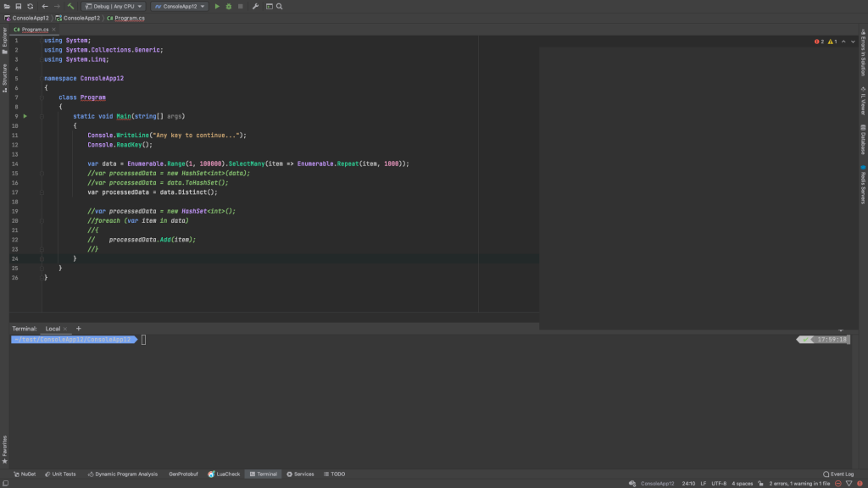868x488 pixels.
Task: Start debugging with the bug icon
Action: coord(229,7)
